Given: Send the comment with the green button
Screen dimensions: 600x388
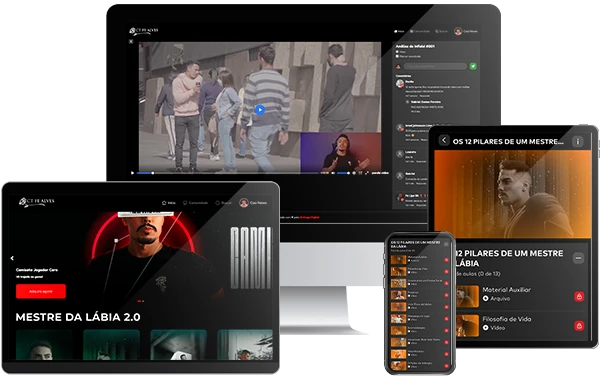Looking at the screenshot, I should click(473, 66).
